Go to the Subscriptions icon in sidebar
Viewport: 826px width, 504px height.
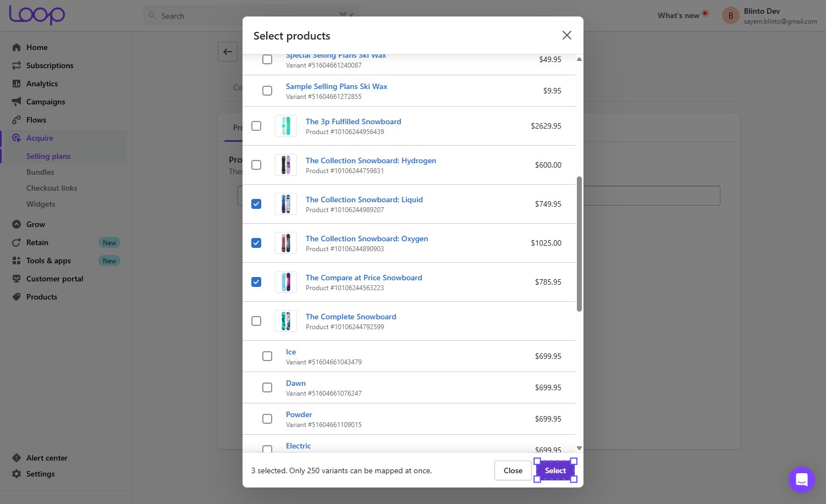point(16,65)
